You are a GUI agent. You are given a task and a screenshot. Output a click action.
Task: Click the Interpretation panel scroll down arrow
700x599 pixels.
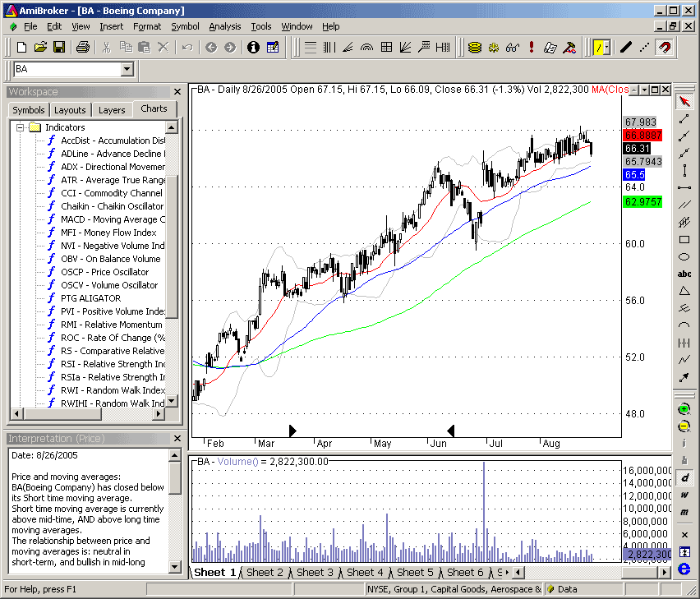pyautogui.click(x=174, y=567)
